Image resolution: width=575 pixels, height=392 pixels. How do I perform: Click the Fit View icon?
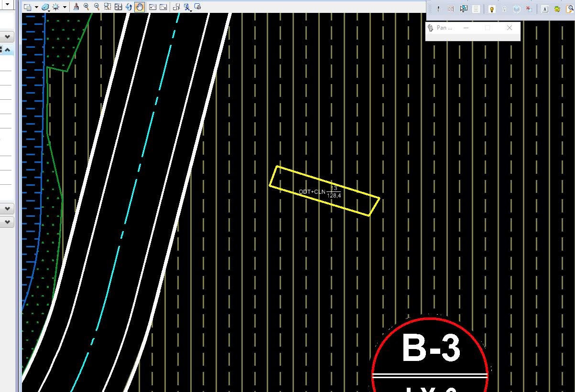coord(119,7)
